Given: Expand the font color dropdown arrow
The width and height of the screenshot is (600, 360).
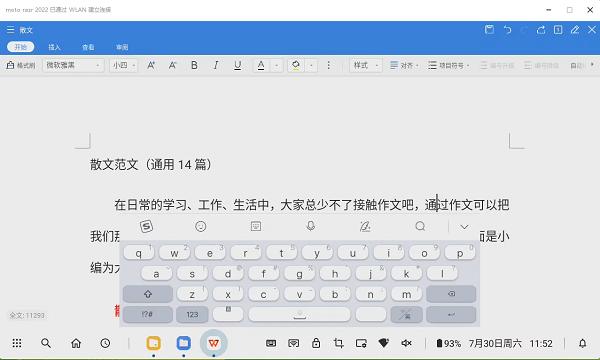Looking at the screenshot, I should click(x=276, y=65).
